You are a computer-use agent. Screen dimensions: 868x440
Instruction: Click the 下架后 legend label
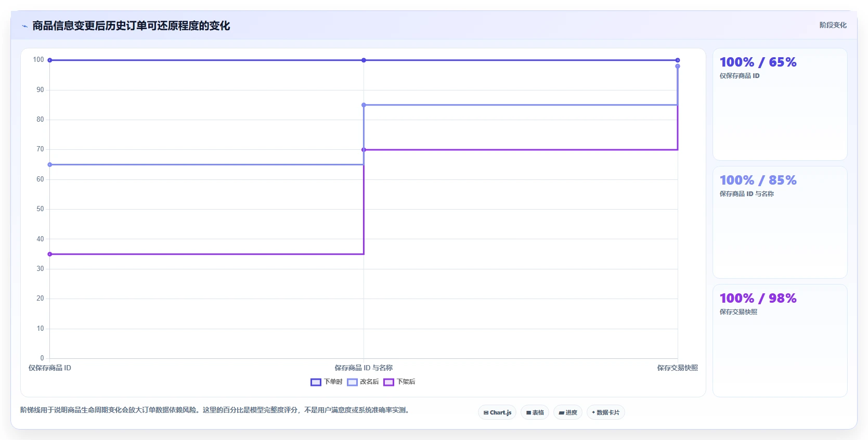click(406, 382)
